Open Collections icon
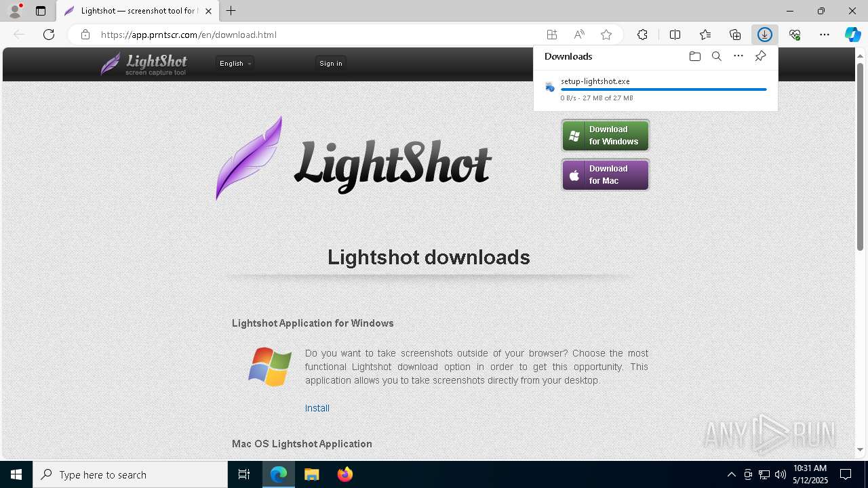Viewport: 868px width, 488px height. tap(735, 35)
